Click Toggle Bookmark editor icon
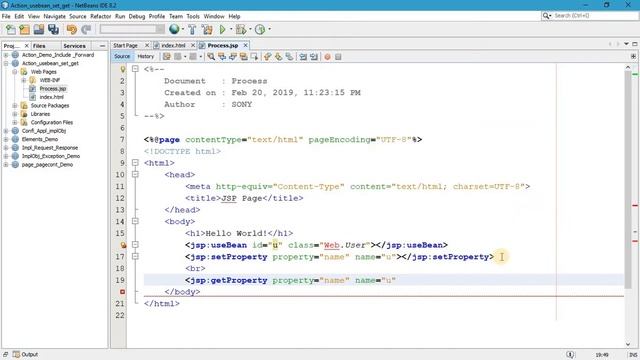Viewport: 640px width, 360px height. coord(289,57)
